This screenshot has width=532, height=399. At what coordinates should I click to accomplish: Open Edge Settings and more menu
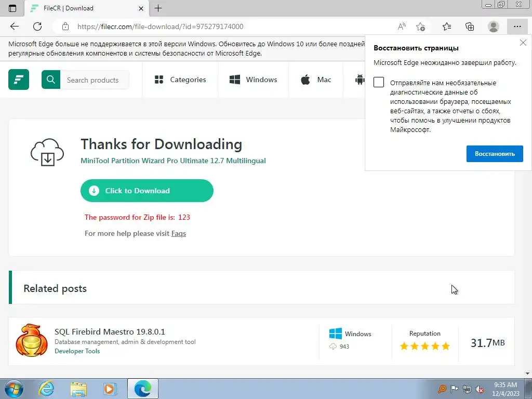pos(517,26)
